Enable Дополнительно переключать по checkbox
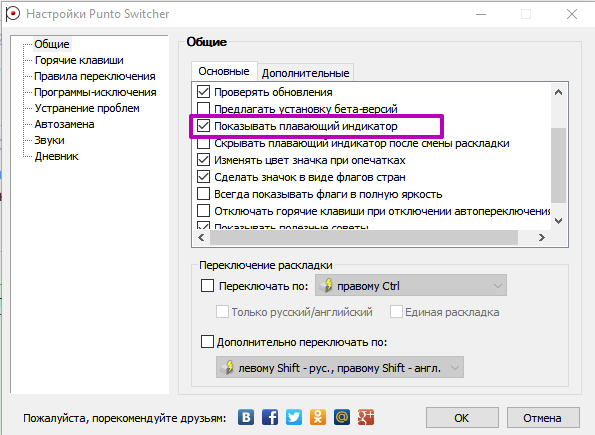This screenshot has width=595, height=435. 207,342
